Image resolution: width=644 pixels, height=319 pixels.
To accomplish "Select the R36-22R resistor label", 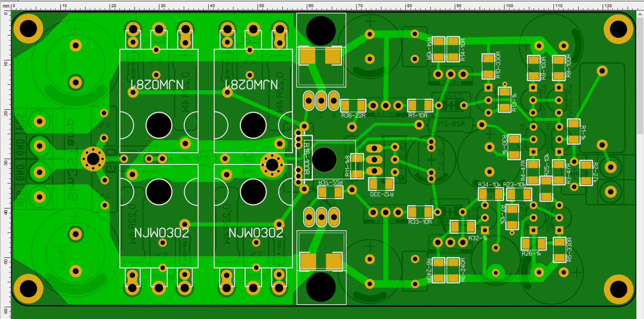I will tap(353, 115).
